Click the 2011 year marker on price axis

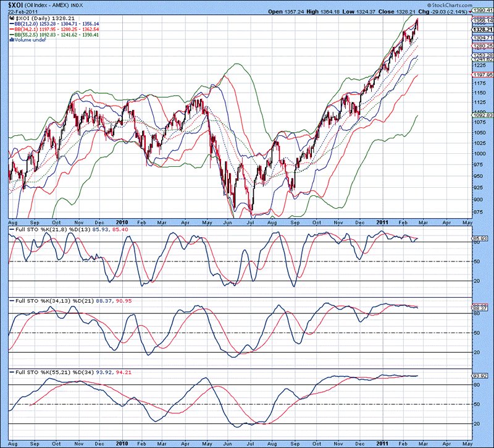[384, 221]
